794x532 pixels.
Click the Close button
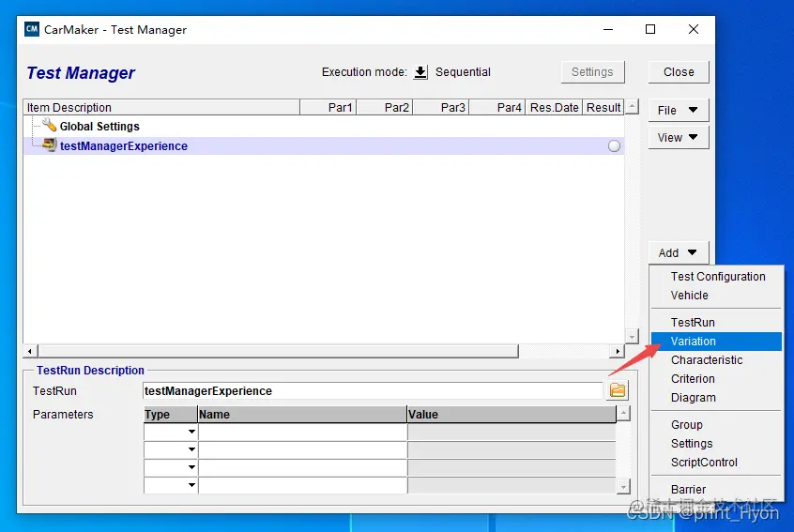coord(679,72)
